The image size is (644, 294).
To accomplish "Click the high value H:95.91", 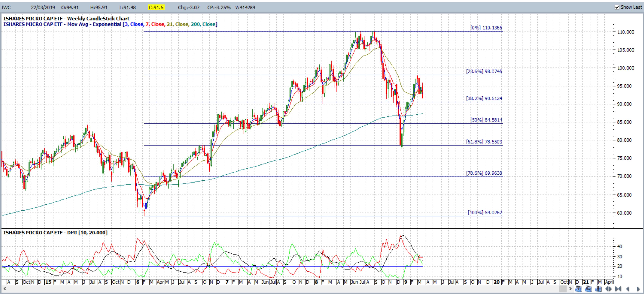I will [99, 8].
